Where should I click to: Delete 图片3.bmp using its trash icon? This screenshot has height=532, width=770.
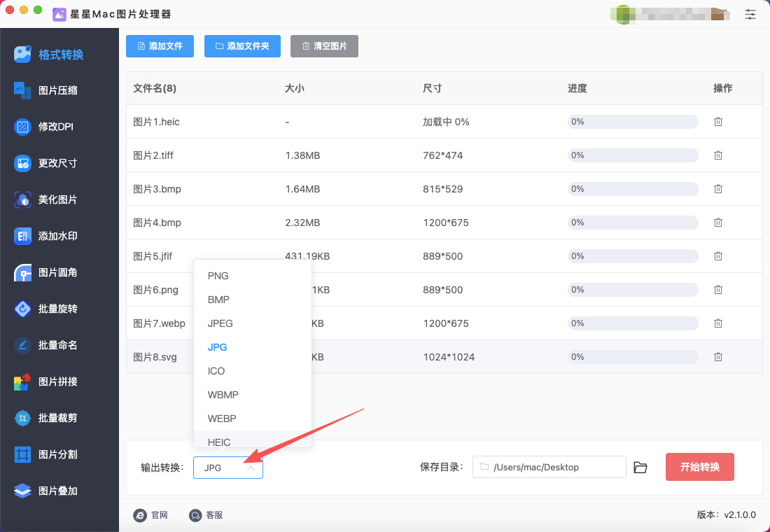(718, 188)
